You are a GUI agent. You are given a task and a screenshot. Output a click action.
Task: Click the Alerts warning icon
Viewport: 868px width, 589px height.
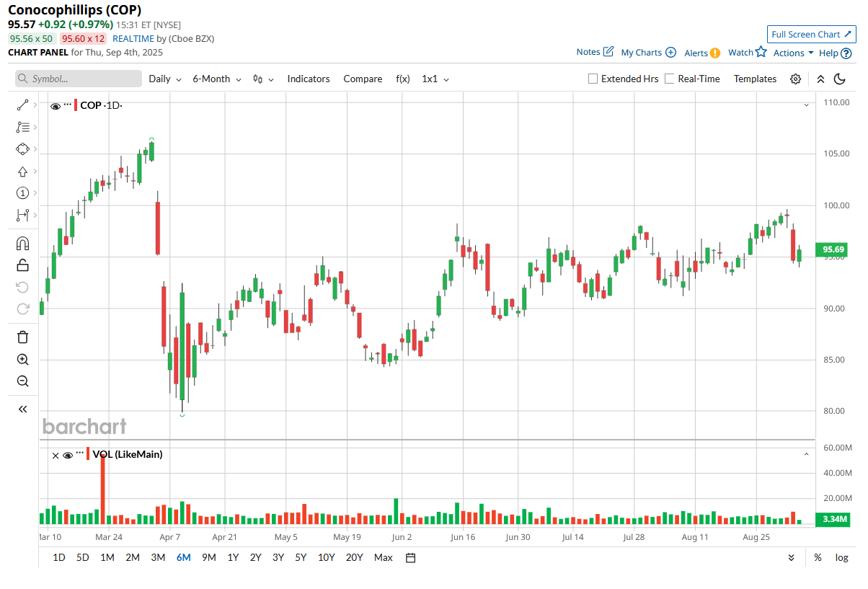[x=715, y=53]
